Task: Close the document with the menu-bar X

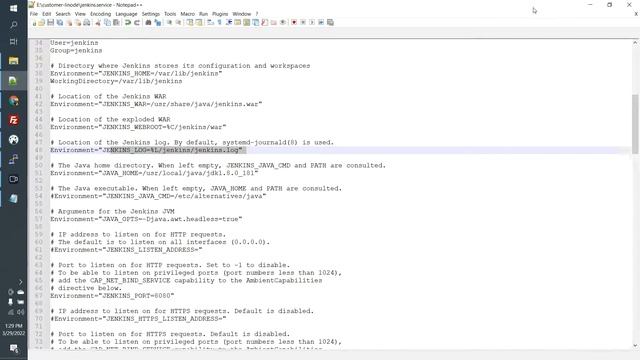Action: coord(636,14)
